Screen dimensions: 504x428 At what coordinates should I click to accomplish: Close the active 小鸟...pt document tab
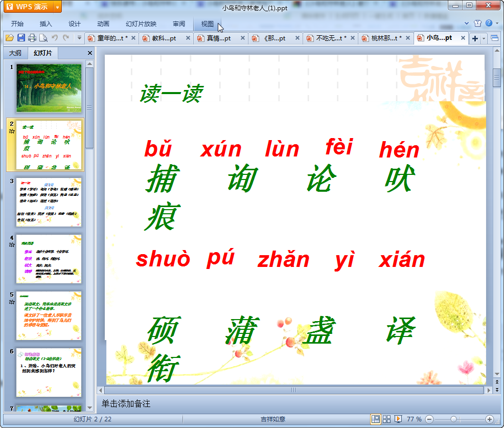click(463, 38)
